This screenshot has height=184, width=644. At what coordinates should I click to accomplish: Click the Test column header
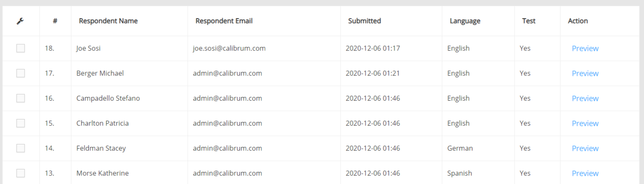point(529,21)
